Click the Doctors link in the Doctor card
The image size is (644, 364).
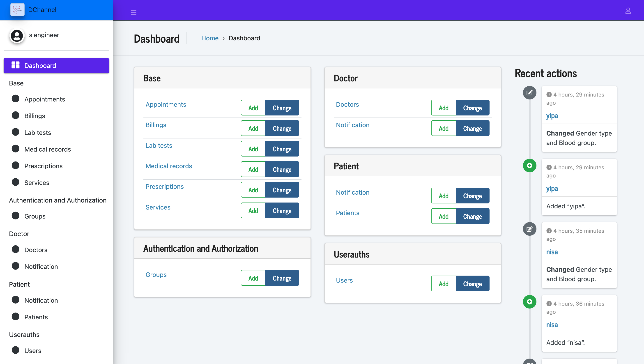tap(347, 104)
